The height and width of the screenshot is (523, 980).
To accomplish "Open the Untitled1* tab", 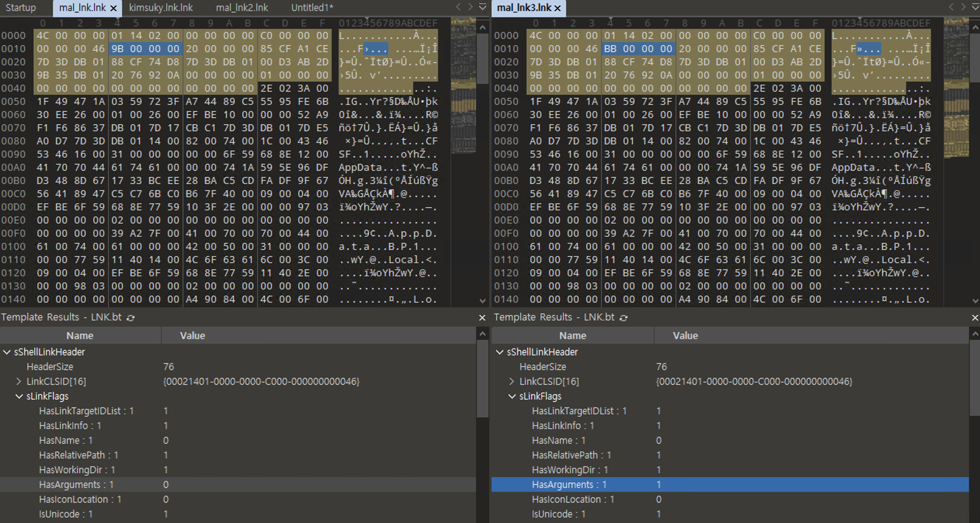I will coord(312,8).
